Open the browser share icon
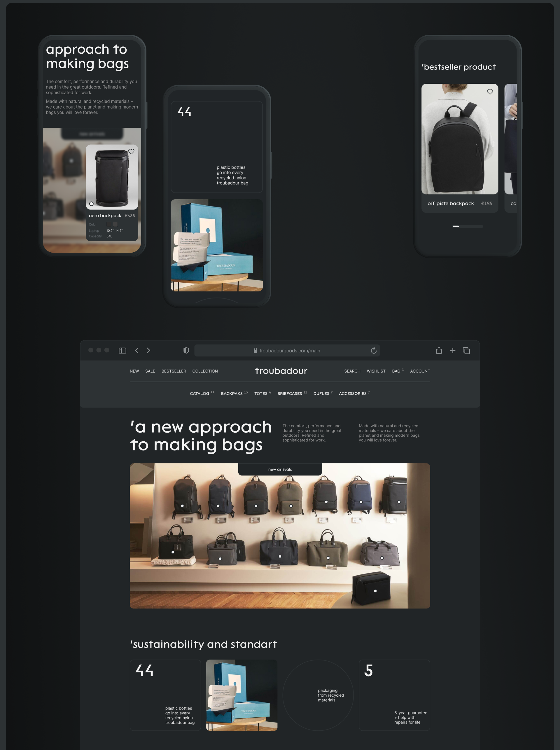Viewport: 560px width, 750px height. click(439, 351)
